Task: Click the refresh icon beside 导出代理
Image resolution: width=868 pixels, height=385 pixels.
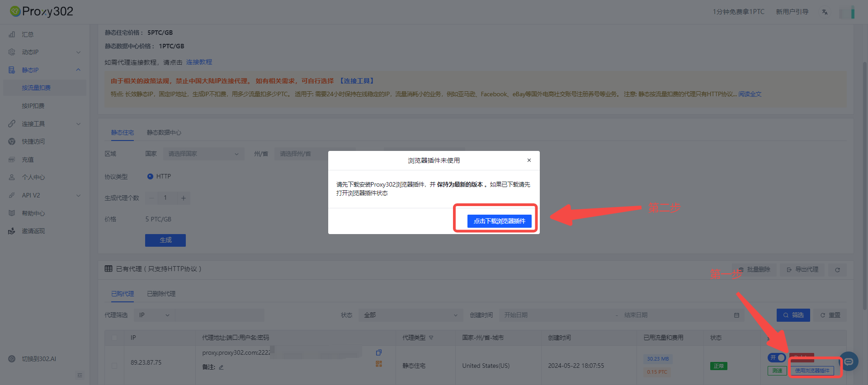Action: [837, 270]
